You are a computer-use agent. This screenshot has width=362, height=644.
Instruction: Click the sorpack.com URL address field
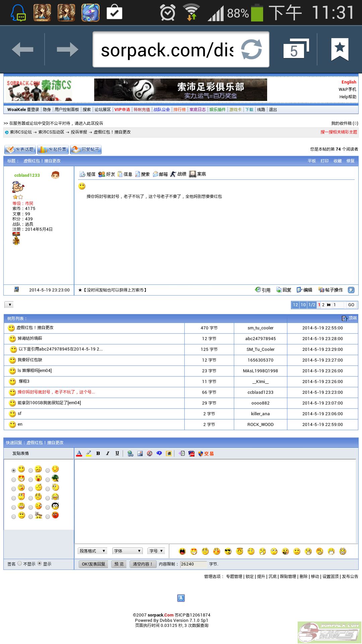click(168, 50)
